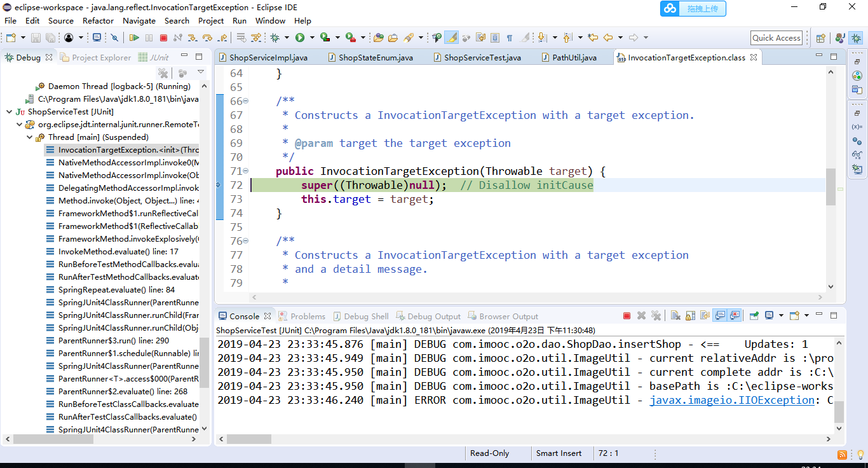Click the green Run launch icon

[300, 38]
